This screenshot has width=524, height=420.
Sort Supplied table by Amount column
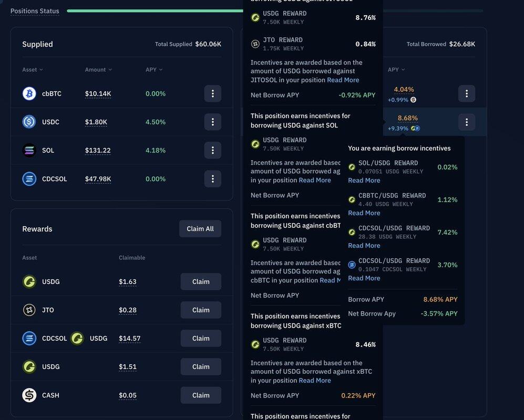[x=98, y=70]
